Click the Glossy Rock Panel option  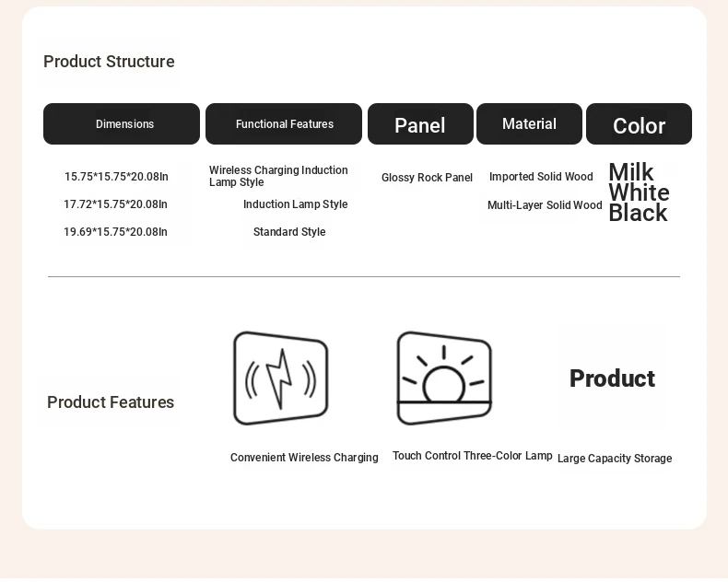[x=427, y=178]
